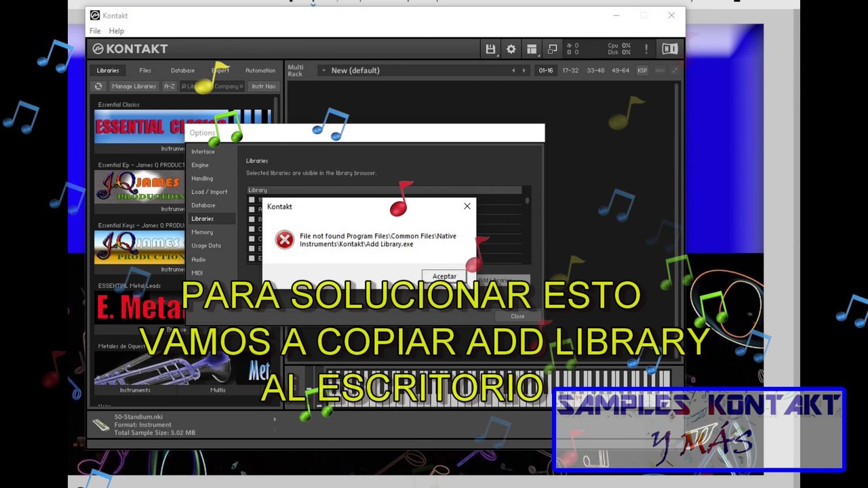Toggle the rack resize icon beside aux
Image resolution: width=868 pixels, height=488 pixels.
click(x=675, y=70)
